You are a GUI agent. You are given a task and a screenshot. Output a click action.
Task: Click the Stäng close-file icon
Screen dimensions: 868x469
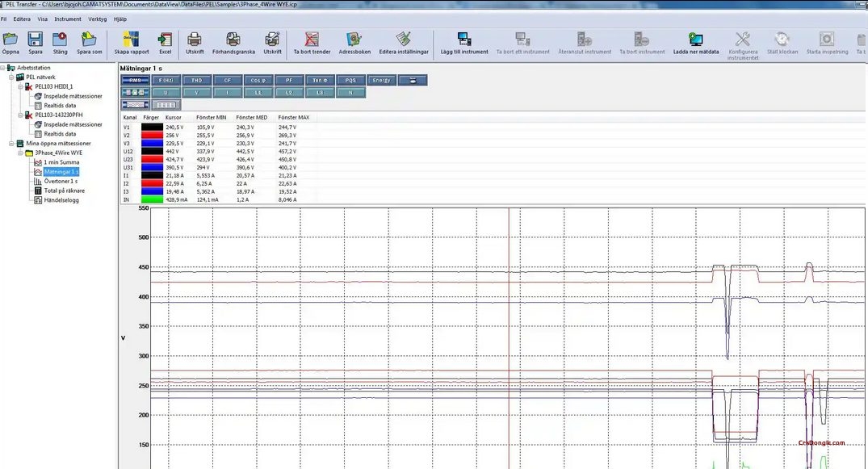pos(60,40)
